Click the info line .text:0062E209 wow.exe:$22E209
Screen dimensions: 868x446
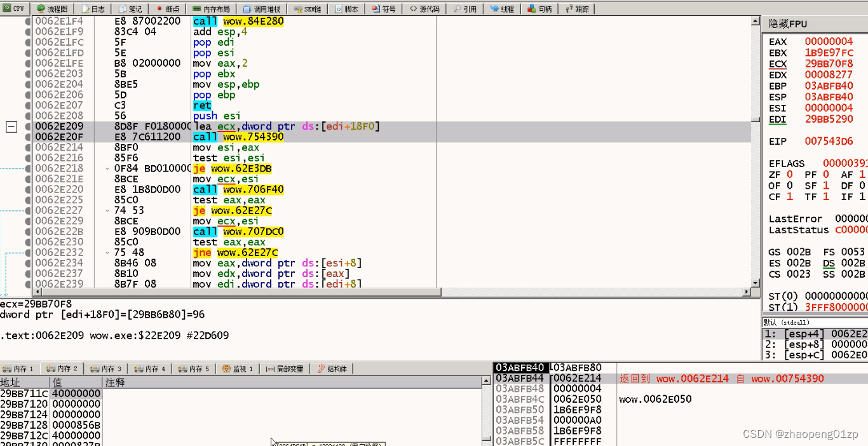114,335
